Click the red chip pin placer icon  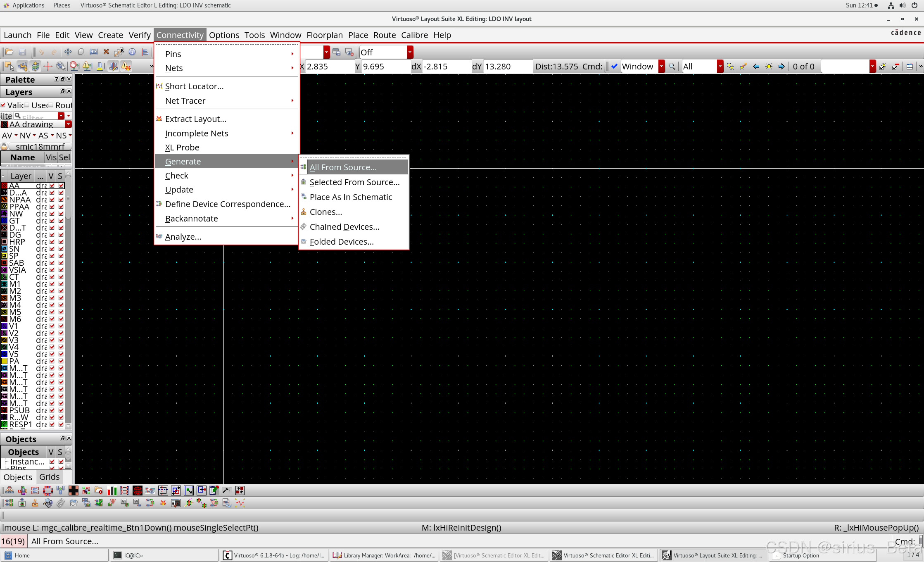coord(48,491)
